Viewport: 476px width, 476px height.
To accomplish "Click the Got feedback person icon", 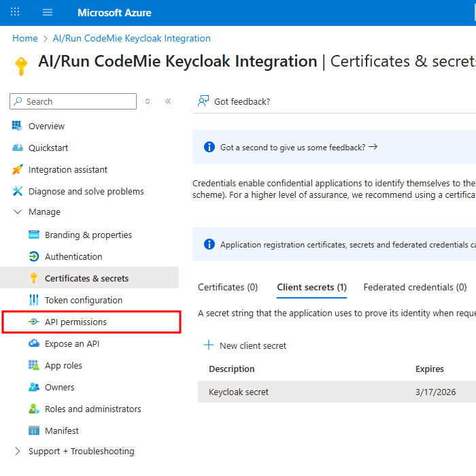I will [x=203, y=101].
